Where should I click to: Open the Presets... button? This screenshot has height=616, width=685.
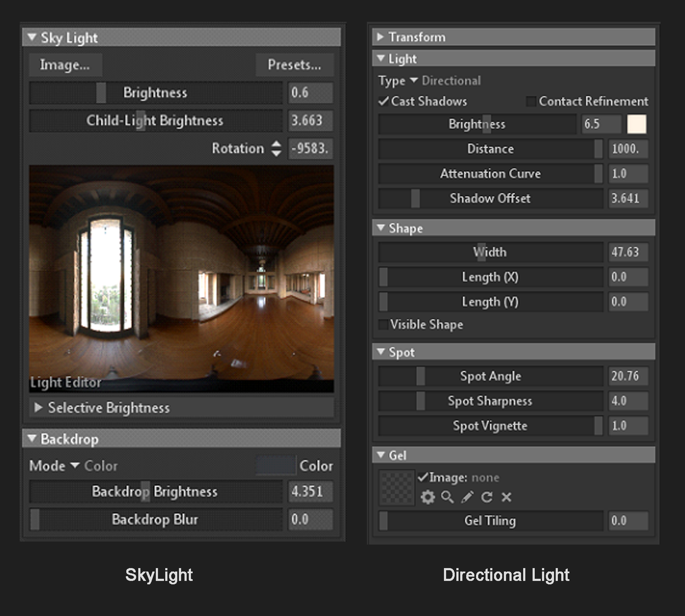[295, 65]
